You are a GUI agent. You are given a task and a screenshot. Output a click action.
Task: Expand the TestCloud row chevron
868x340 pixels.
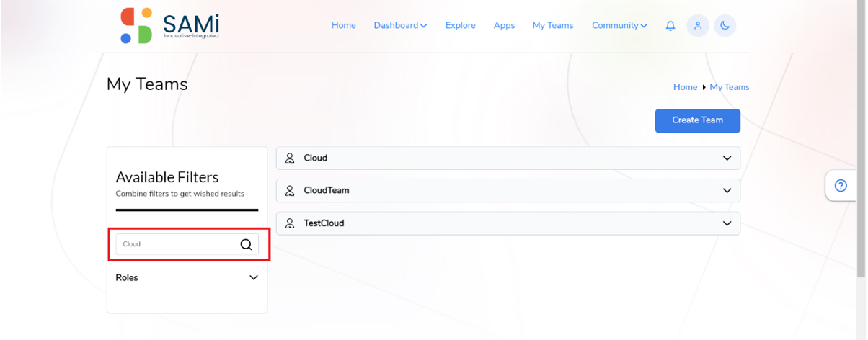point(727,223)
